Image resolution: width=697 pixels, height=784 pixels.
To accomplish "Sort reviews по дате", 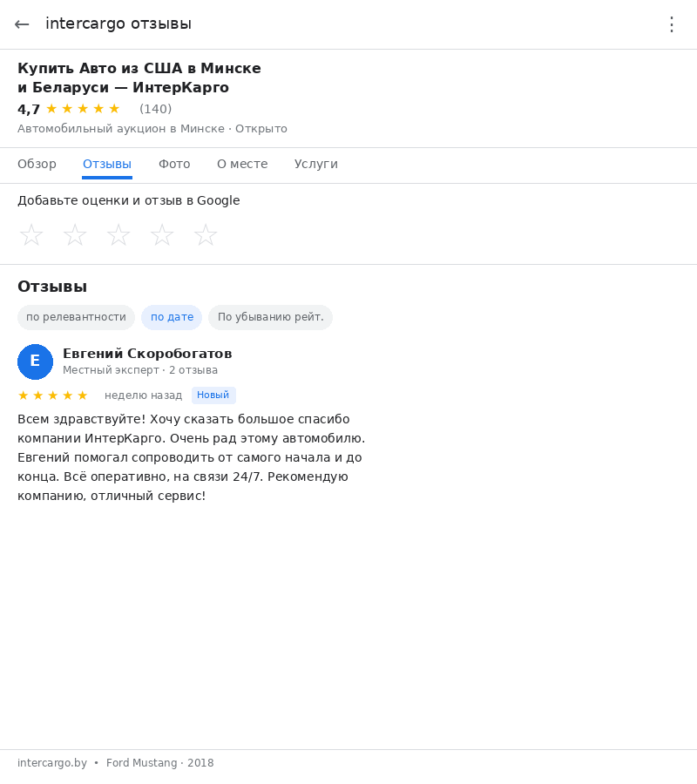I will coord(172,317).
